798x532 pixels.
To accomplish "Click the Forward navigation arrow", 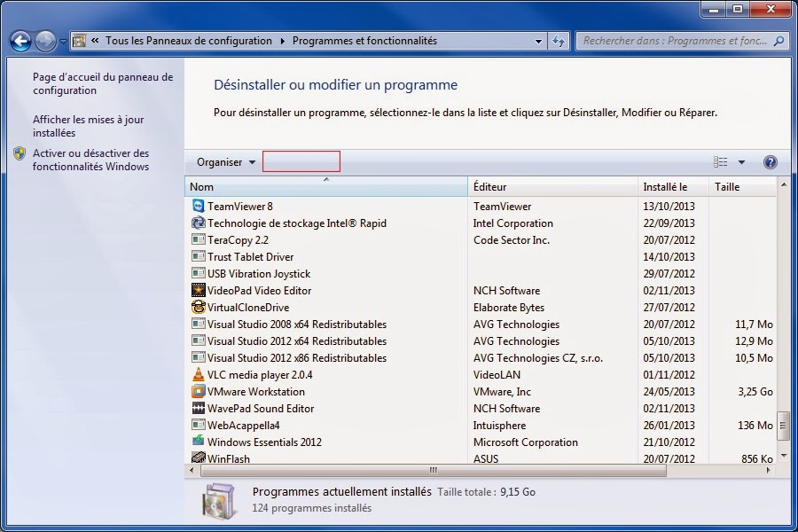I will [x=45, y=42].
